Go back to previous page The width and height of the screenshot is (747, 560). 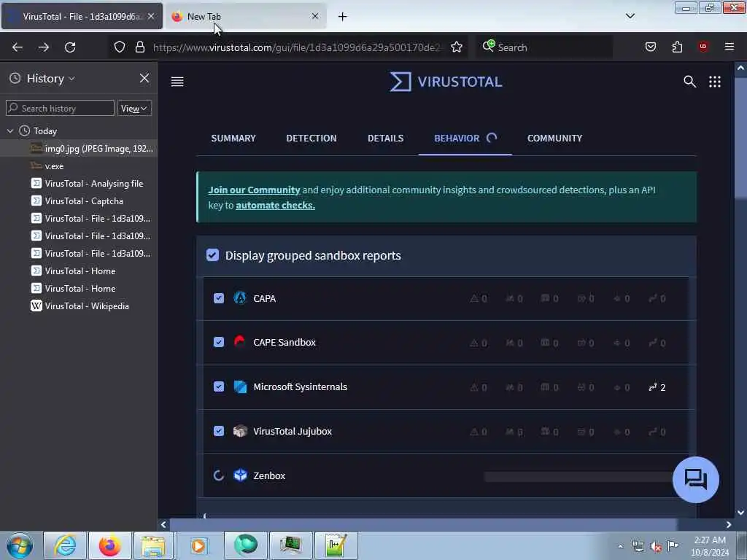coord(18,47)
